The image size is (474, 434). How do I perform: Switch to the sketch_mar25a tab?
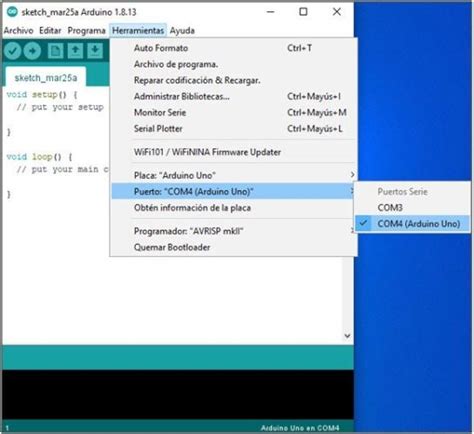coord(46,78)
